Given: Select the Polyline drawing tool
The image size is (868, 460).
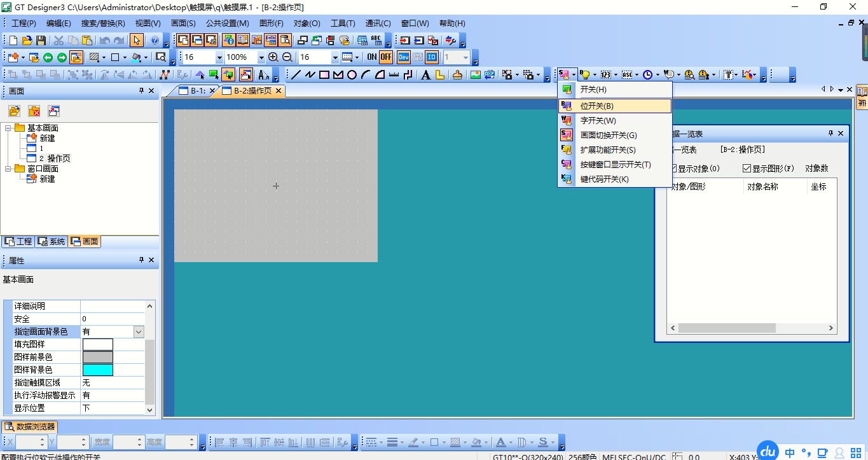Looking at the screenshot, I should click(x=310, y=74).
